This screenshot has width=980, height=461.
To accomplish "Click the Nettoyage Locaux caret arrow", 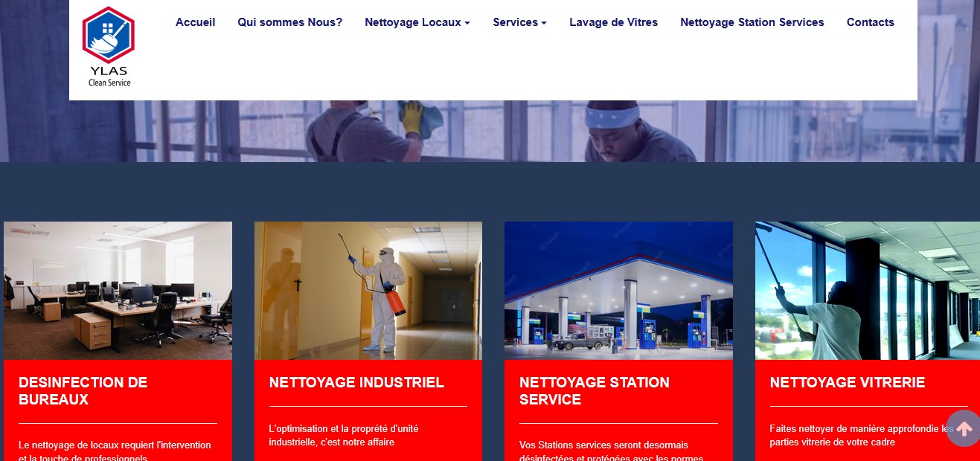I will [467, 23].
